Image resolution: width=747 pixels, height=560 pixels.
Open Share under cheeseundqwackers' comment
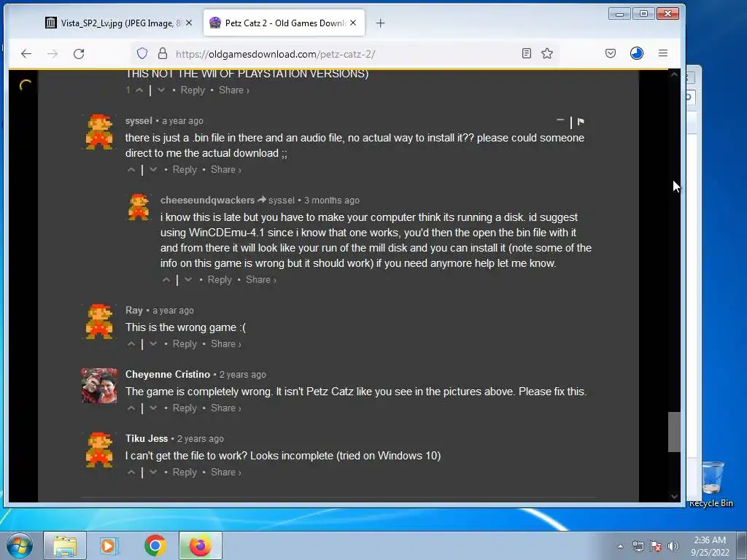[x=260, y=279]
